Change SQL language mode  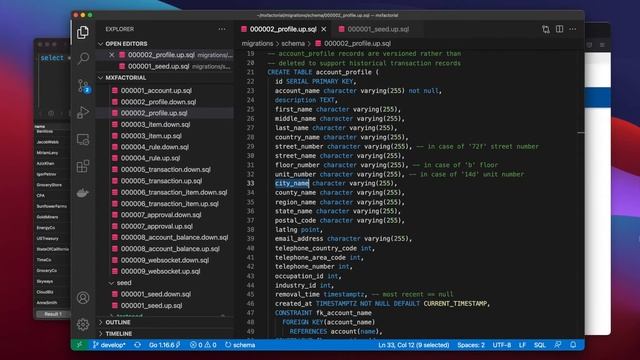pos(540,345)
